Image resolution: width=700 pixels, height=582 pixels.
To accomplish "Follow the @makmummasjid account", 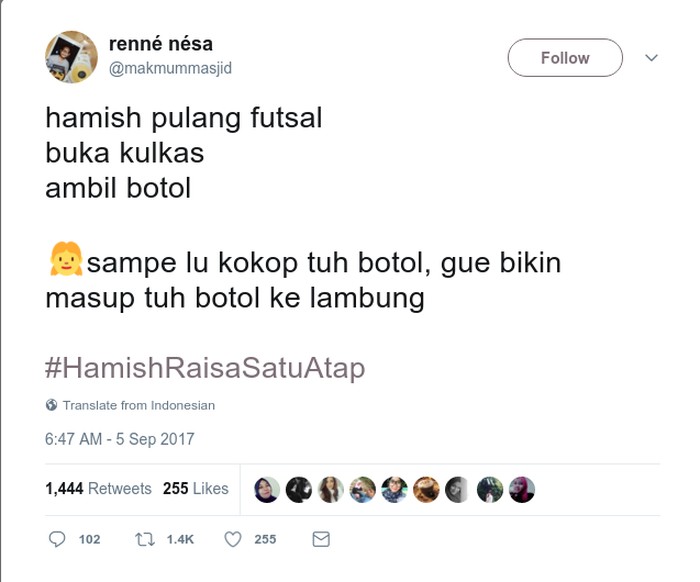I will point(565,58).
